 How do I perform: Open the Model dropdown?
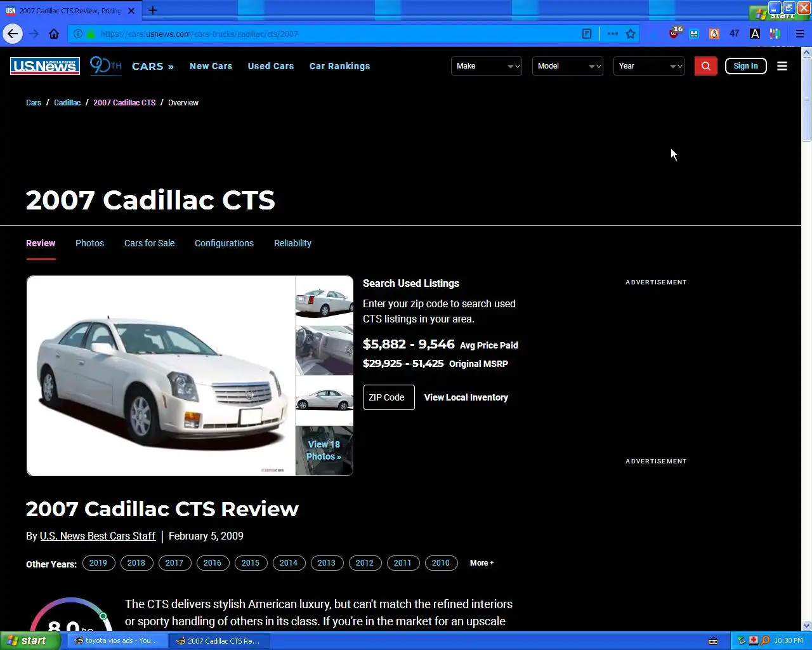click(x=568, y=66)
